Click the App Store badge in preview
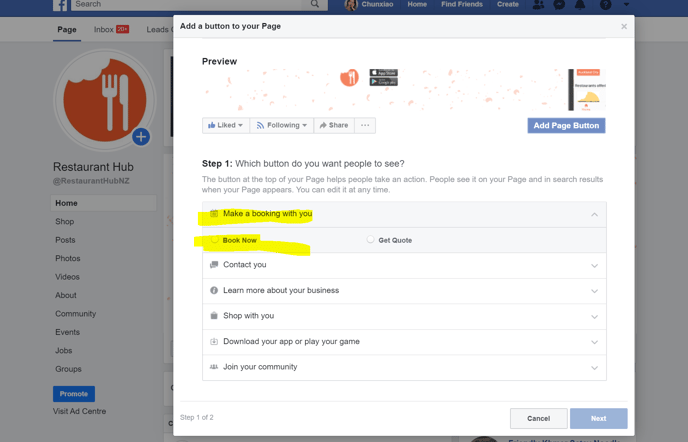688x442 pixels. 383,73
